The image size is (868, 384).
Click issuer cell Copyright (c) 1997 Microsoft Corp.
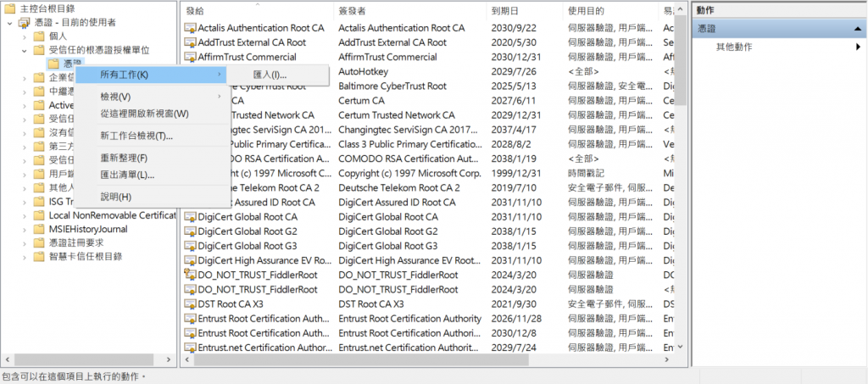(409, 173)
